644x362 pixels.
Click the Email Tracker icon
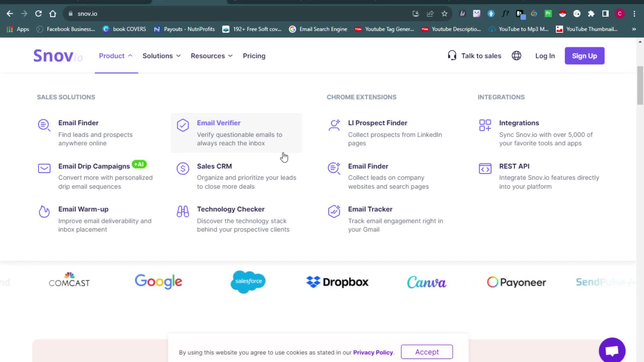(x=334, y=212)
